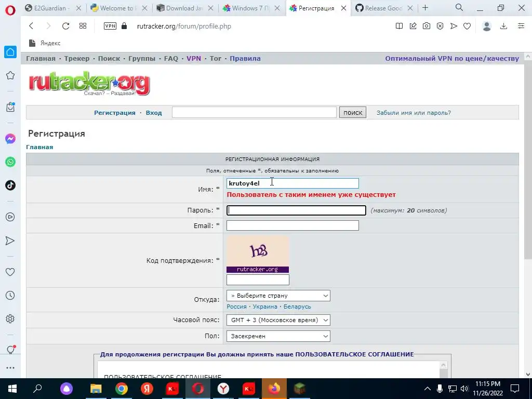Click the Имя field containing krutoy4el
The width and height of the screenshot is (532, 399).
coord(292,183)
